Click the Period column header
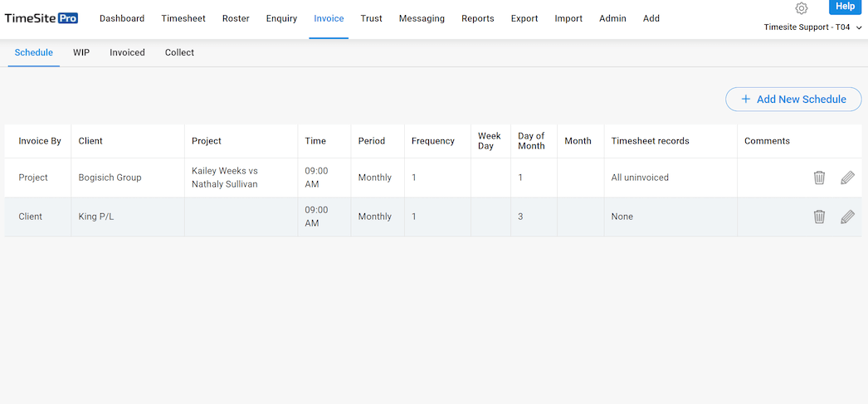The width and height of the screenshot is (868, 404). pos(372,141)
